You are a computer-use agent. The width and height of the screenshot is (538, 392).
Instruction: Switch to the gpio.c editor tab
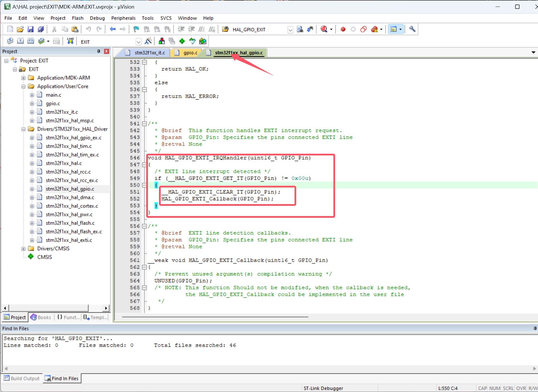pos(190,52)
